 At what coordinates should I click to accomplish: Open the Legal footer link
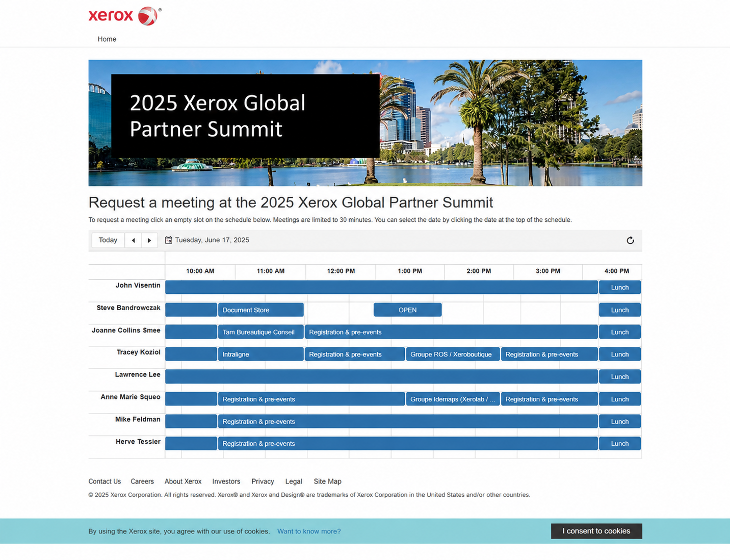294,481
